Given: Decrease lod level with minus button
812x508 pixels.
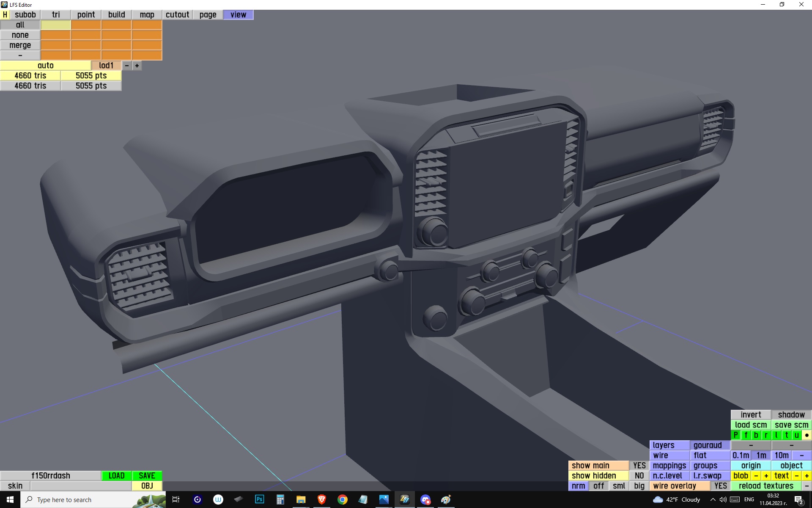Looking at the screenshot, I should 127,66.
